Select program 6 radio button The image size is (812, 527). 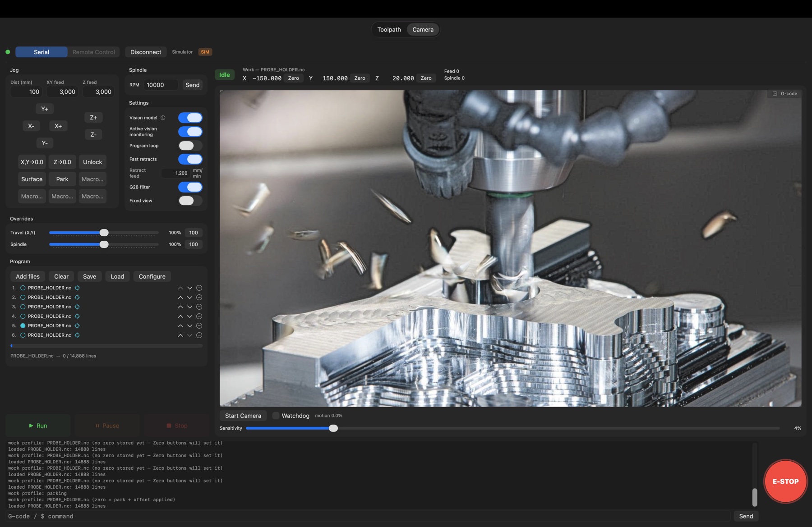[x=23, y=335]
